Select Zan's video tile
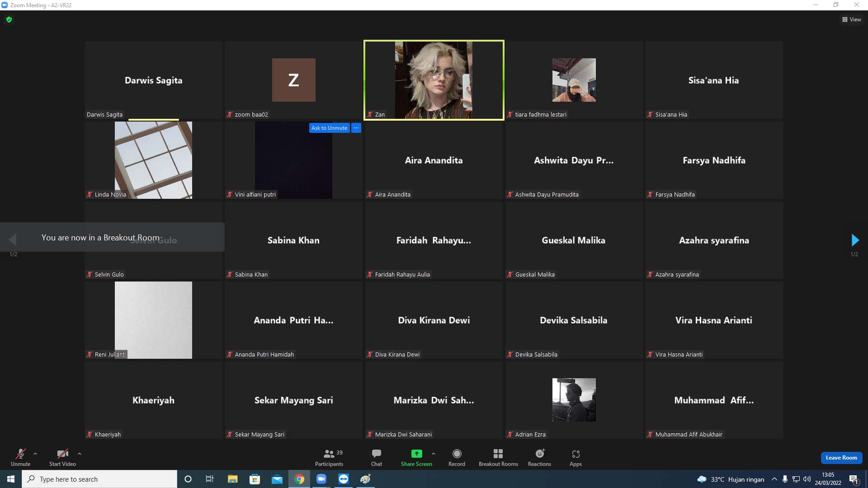The width and height of the screenshot is (868, 488). tap(434, 80)
